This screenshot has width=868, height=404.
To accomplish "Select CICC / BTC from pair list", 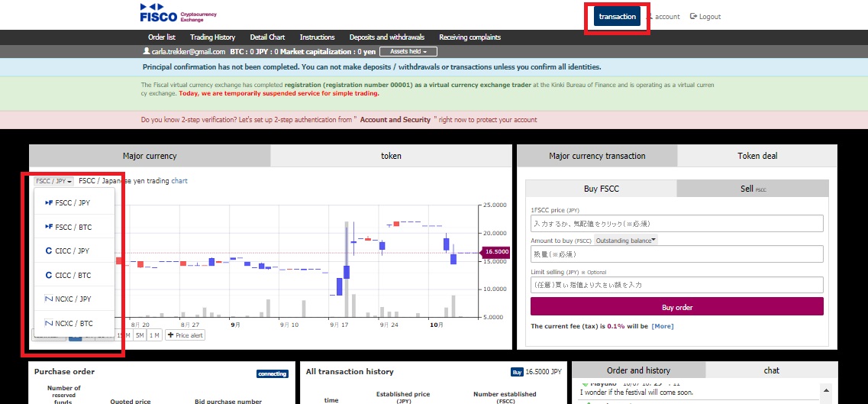I will [74, 275].
